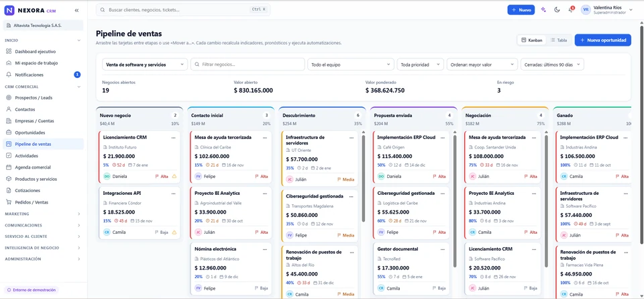The image size is (644, 299).
Task: Click warning icon on Integraciones API card
Action: (x=174, y=232)
